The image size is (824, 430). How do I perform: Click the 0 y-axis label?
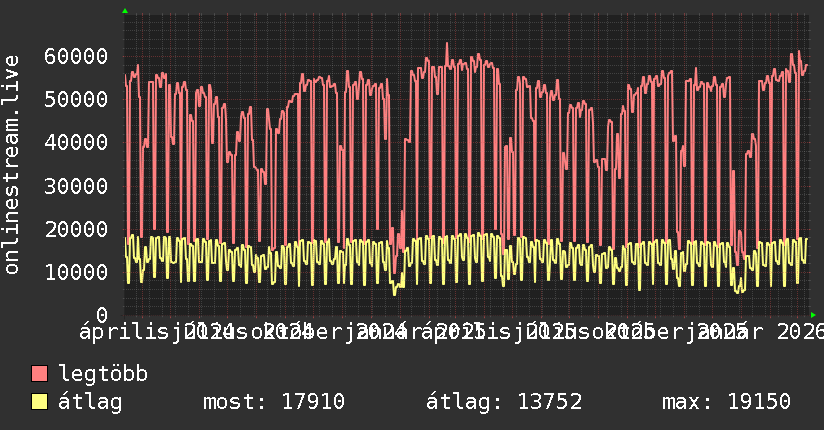[101, 315]
